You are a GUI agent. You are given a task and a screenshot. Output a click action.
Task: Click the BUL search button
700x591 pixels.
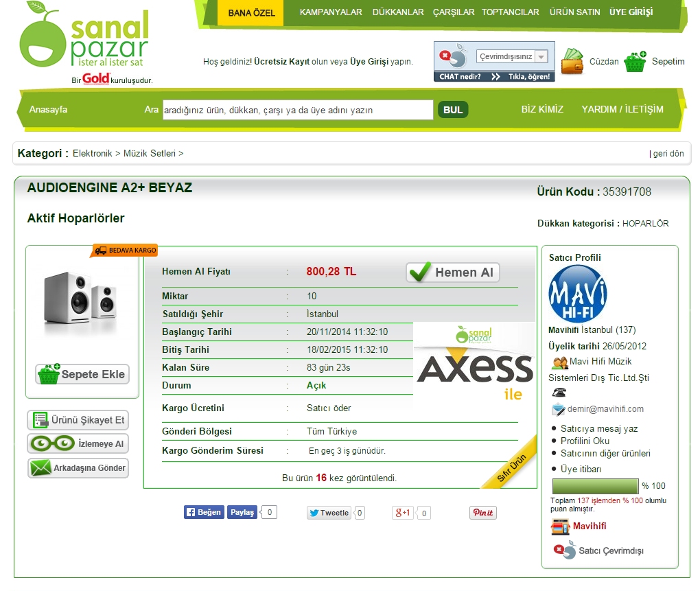(453, 110)
